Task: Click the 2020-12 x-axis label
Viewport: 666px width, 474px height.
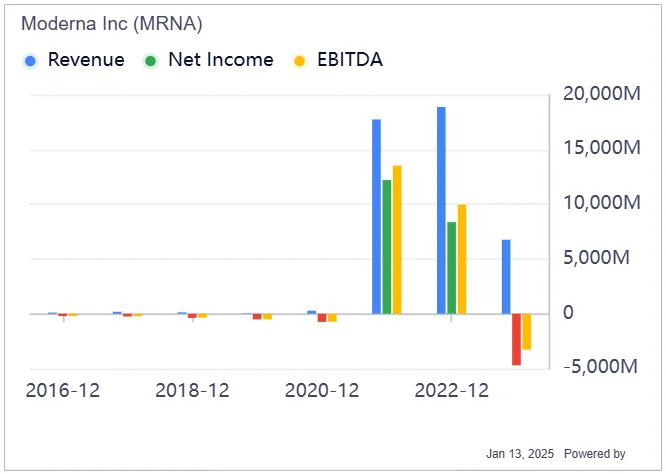Action: pyautogui.click(x=322, y=390)
